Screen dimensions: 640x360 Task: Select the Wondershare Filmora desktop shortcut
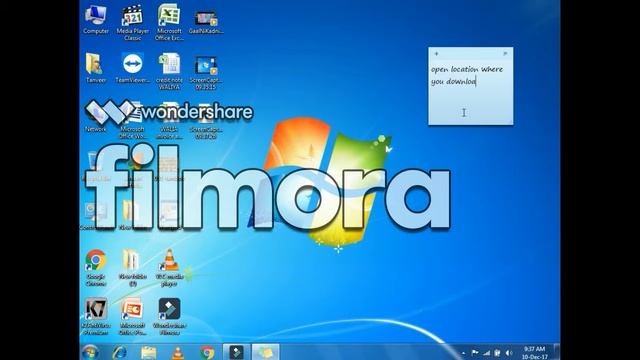click(169, 317)
